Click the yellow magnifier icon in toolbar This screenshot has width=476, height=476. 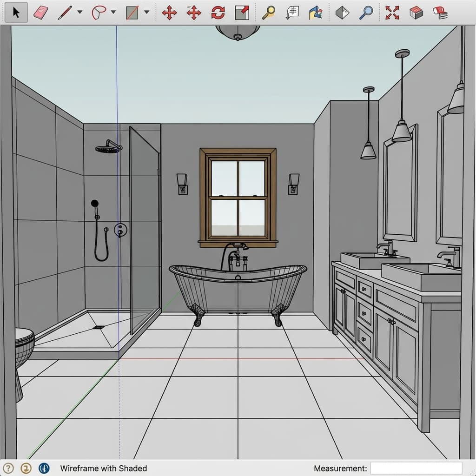click(268, 13)
